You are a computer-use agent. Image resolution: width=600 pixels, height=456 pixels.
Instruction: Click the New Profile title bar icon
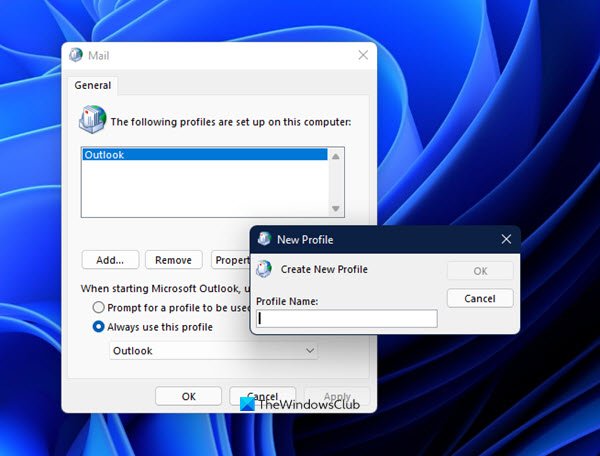click(264, 239)
